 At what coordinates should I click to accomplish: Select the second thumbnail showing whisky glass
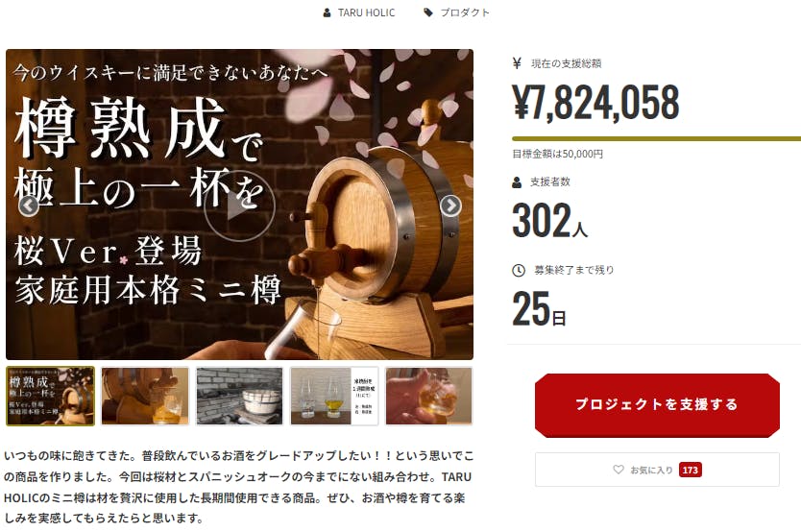145,397
